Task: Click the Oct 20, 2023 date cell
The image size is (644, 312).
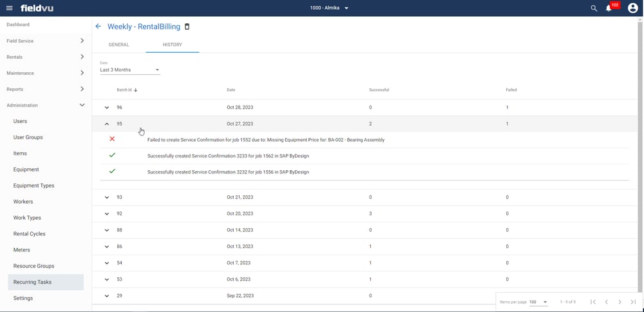Action: click(240, 214)
